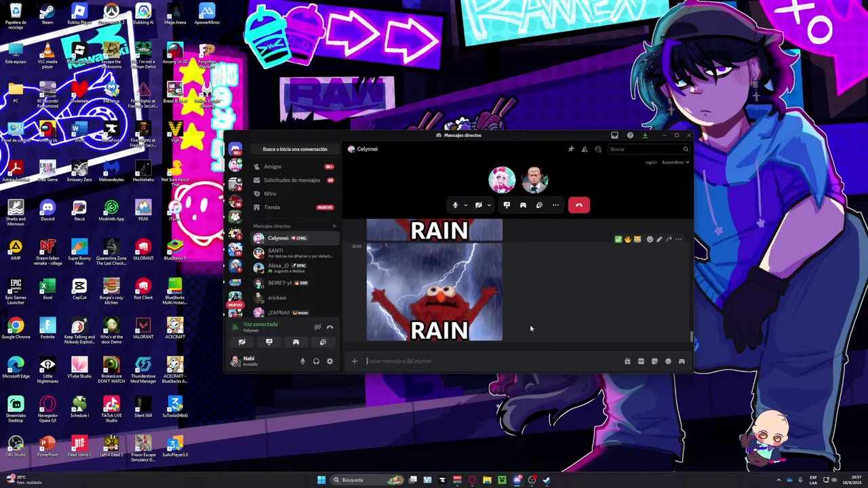This screenshot has width=868, height=488.
Task: Show hidden system tray icons
Action: [x=778, y=480]
